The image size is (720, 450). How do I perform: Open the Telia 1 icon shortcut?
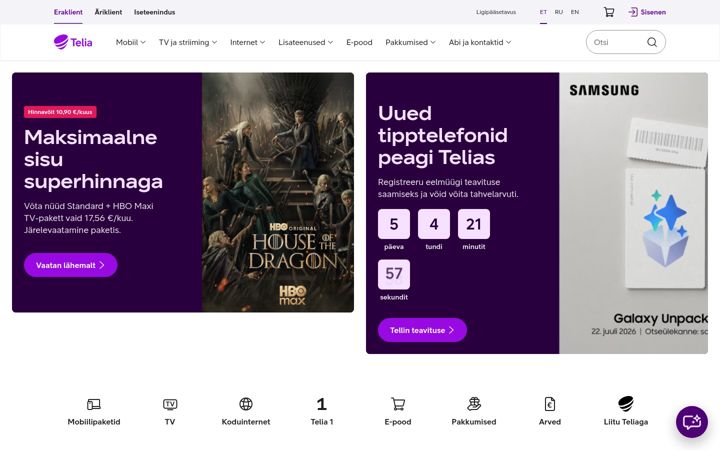coord(321,404)
